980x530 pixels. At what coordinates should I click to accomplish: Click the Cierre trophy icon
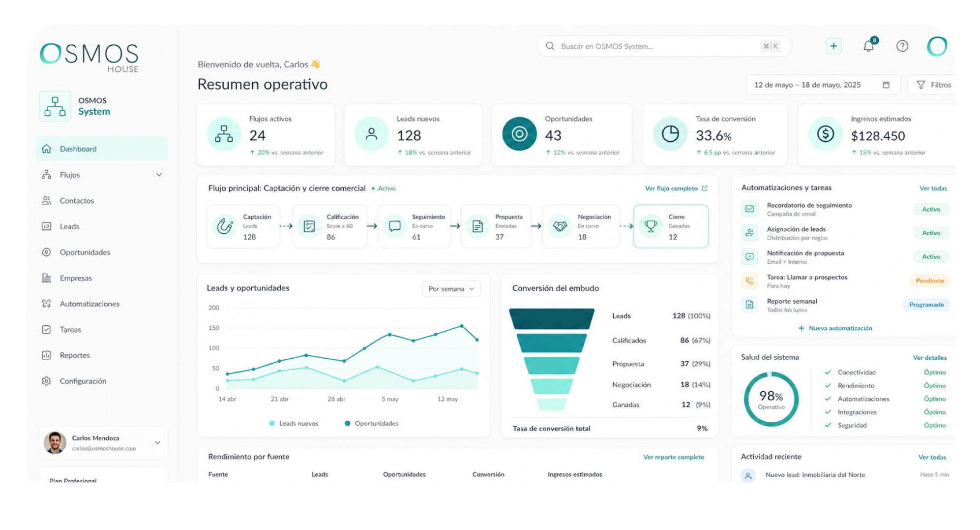[651, 226]
